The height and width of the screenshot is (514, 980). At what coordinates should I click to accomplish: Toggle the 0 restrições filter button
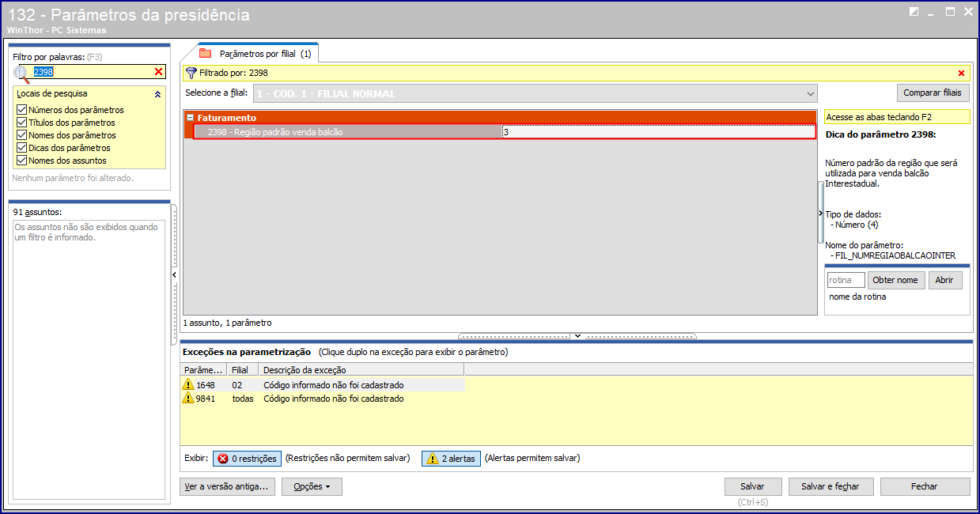pyautogui.click(x=247, y=459)
